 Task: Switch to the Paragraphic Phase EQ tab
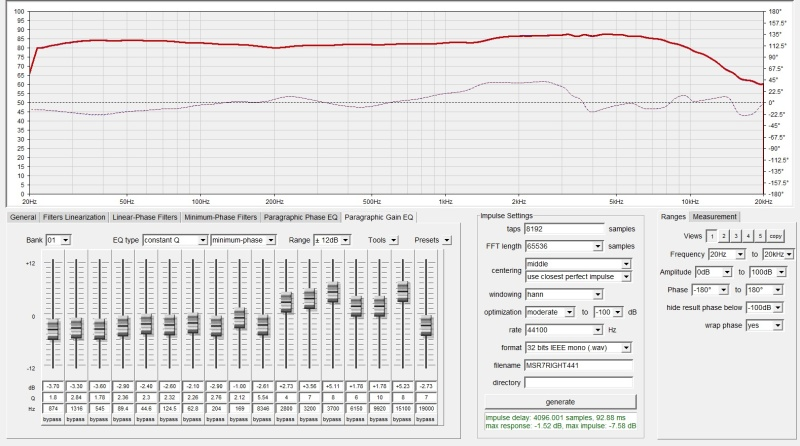[300, 217]
